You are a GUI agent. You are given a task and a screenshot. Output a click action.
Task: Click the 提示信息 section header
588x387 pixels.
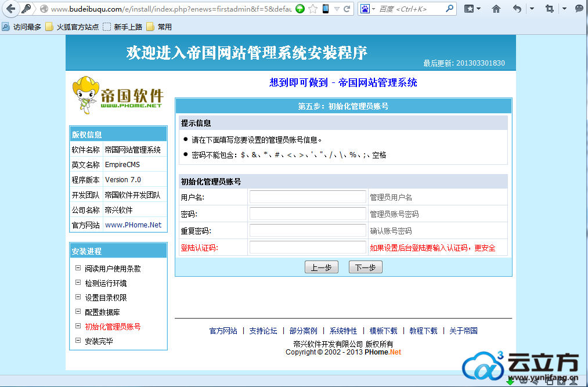tap(343, 123)
